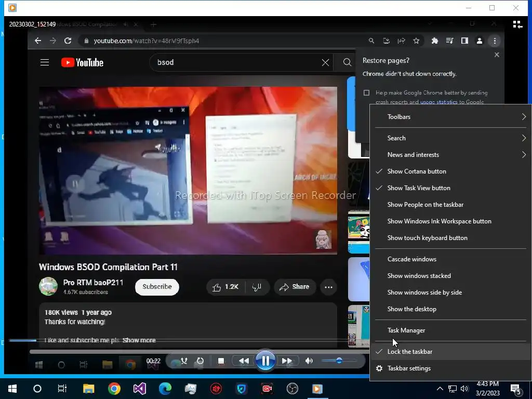This screenshot has width=532, height=399.
Task: Click Chrome back arrow in video
Action: [38, 41]
